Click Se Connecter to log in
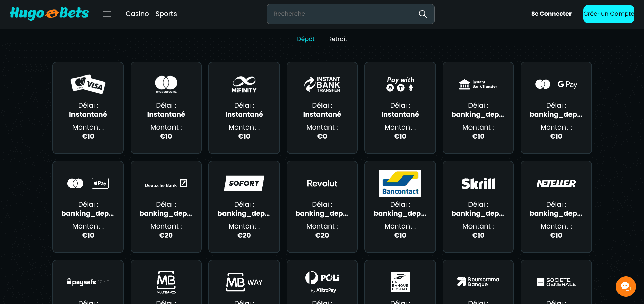 click(x=551, y=14)
